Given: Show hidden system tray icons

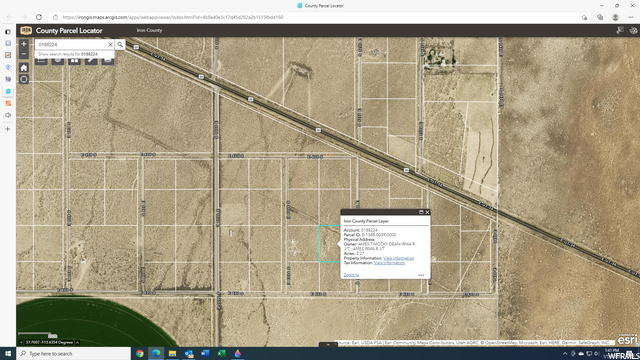Looking at the screenshot, I should 565,353.
